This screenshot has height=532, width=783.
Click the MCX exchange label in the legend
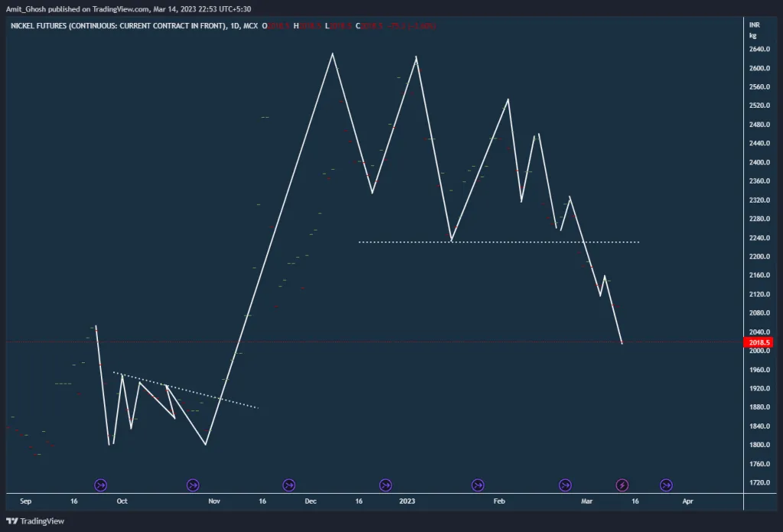252,25
